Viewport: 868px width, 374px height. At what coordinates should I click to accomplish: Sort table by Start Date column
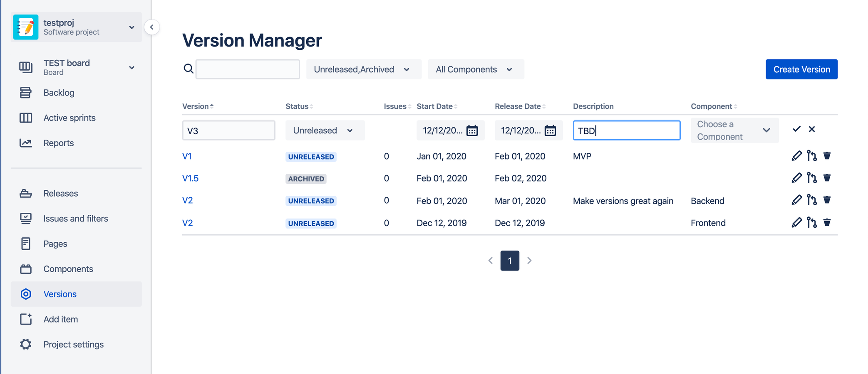tap(437, 106)
